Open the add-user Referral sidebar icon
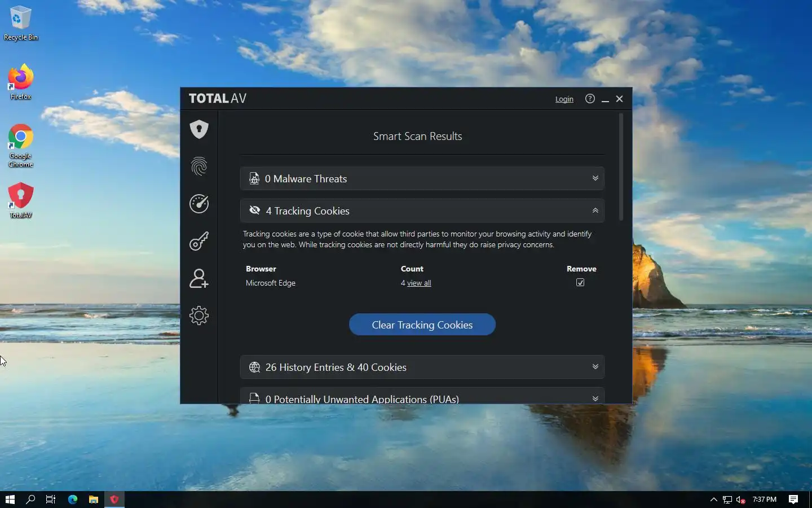The image size is (812, 508). coord(199,278)
